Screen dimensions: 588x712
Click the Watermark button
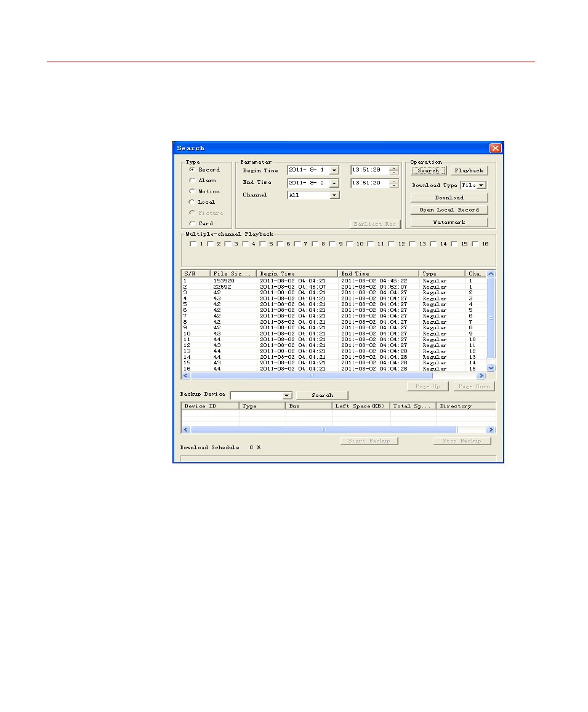tap(449, 223)
